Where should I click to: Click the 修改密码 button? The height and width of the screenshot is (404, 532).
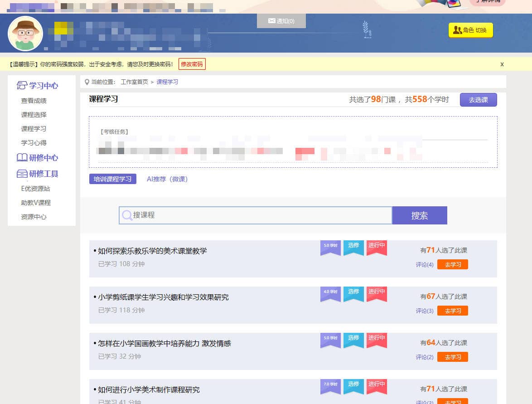[192, 64]
